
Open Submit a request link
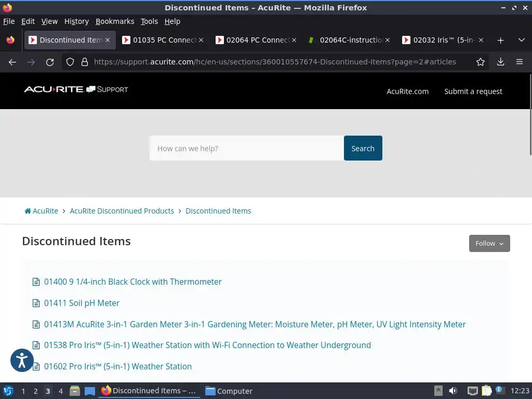[x=473, y=91]
